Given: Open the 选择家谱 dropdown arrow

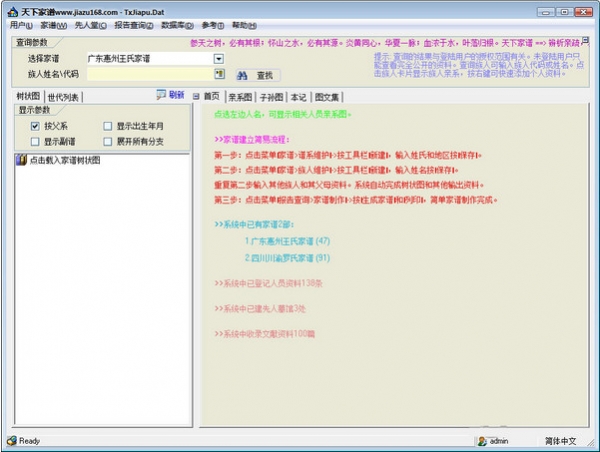Looking at the screenshot, I should [219, 59].
